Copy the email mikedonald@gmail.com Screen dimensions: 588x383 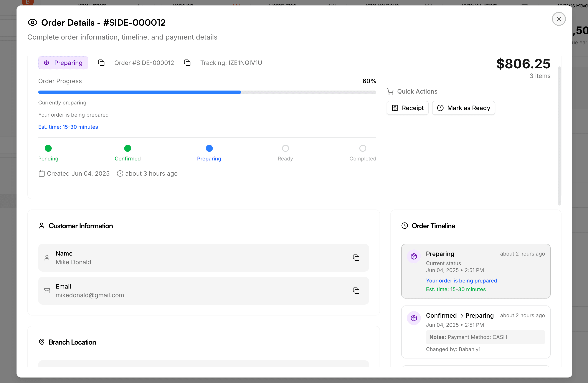[356, 291]
